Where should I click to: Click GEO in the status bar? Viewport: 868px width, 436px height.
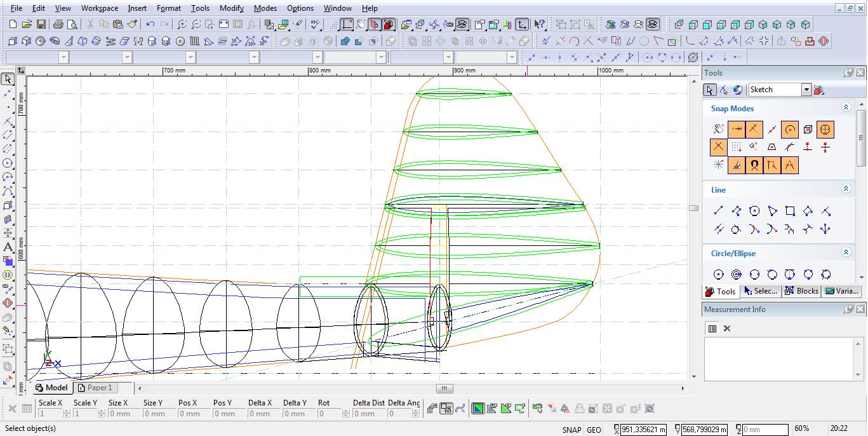pos(594,430)
